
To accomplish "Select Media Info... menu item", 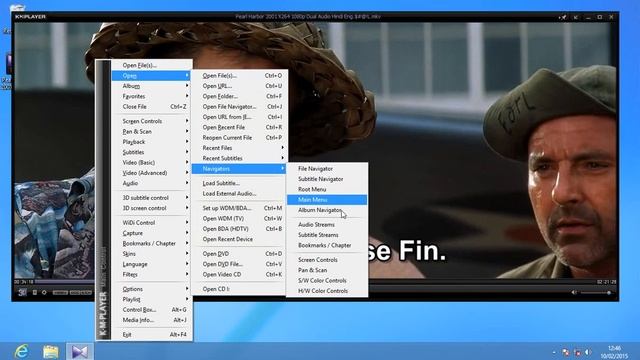I will 152,320.
